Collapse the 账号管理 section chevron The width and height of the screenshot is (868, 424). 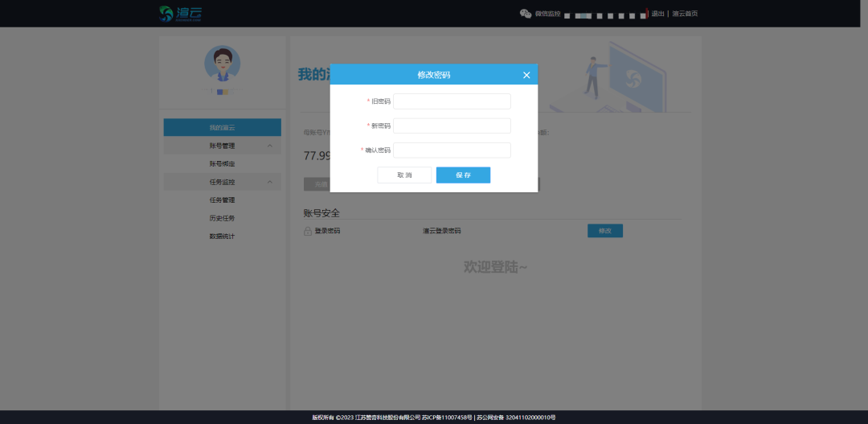tap(269, 146)
